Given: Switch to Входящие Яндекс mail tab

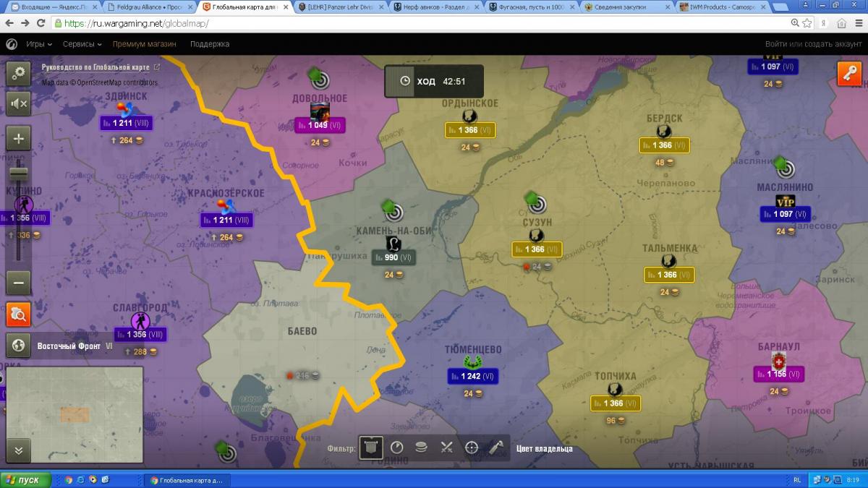Looking at the screenshot, I should 54,7.
